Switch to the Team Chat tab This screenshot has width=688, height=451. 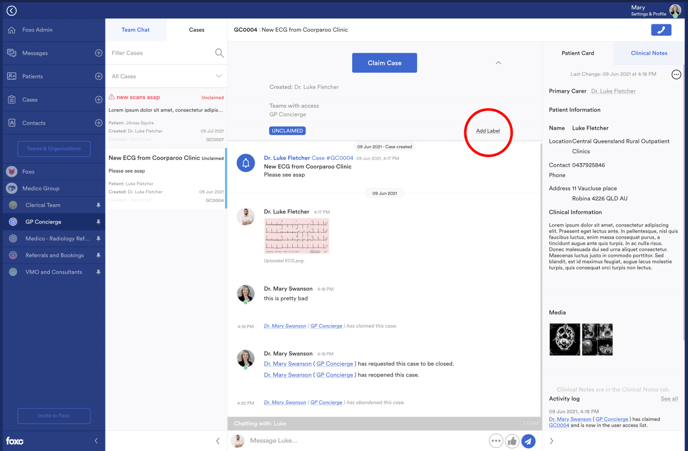coord(136,30)
